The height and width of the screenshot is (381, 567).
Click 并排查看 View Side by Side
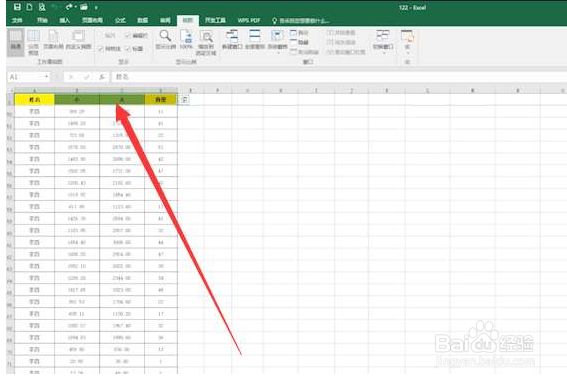coord(341,33)
